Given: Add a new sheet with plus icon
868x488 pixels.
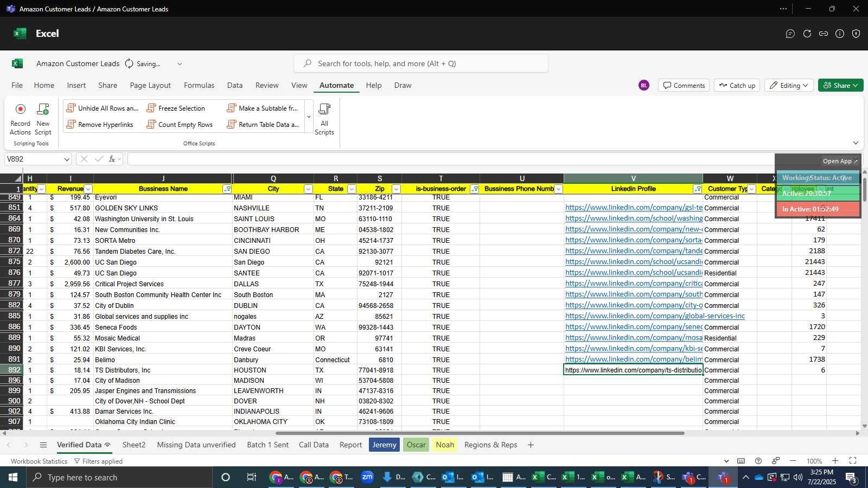Looking at the screenshot, I should (531, 445).
